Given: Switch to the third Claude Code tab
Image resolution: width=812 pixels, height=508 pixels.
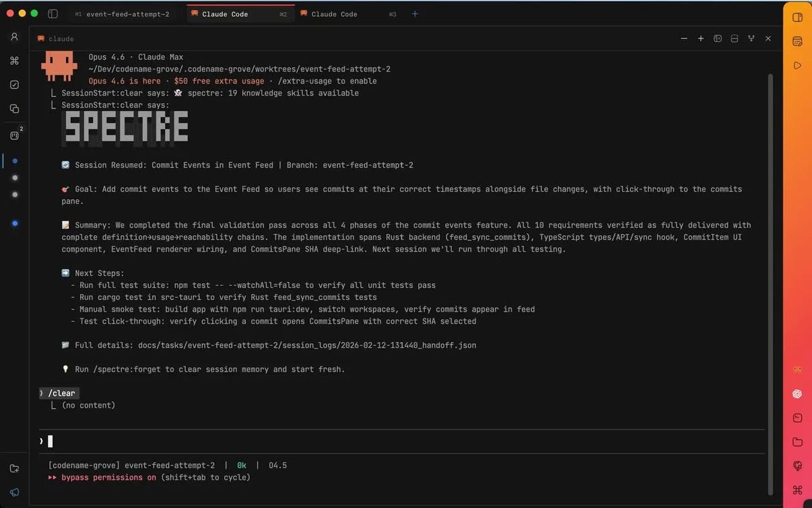Looking at the screenshot, I should pyautogui.click(x=335, y=13).
